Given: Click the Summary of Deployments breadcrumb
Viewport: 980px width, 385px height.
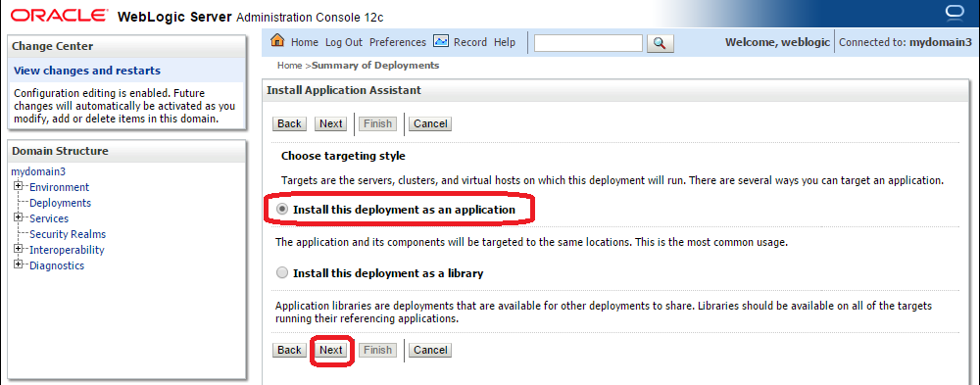Looking at the screenshot, I should click(x=375, y=65).
